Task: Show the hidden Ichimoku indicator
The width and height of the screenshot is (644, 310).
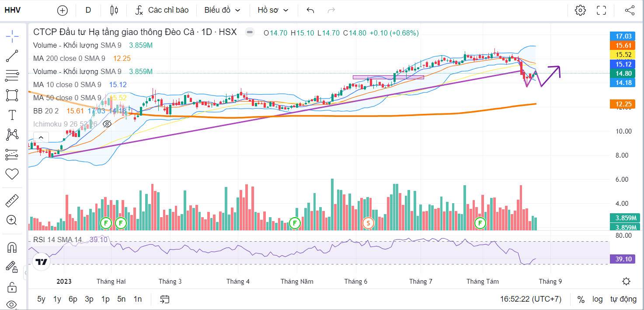Action: pyautogui.click(x=107, y=124)
